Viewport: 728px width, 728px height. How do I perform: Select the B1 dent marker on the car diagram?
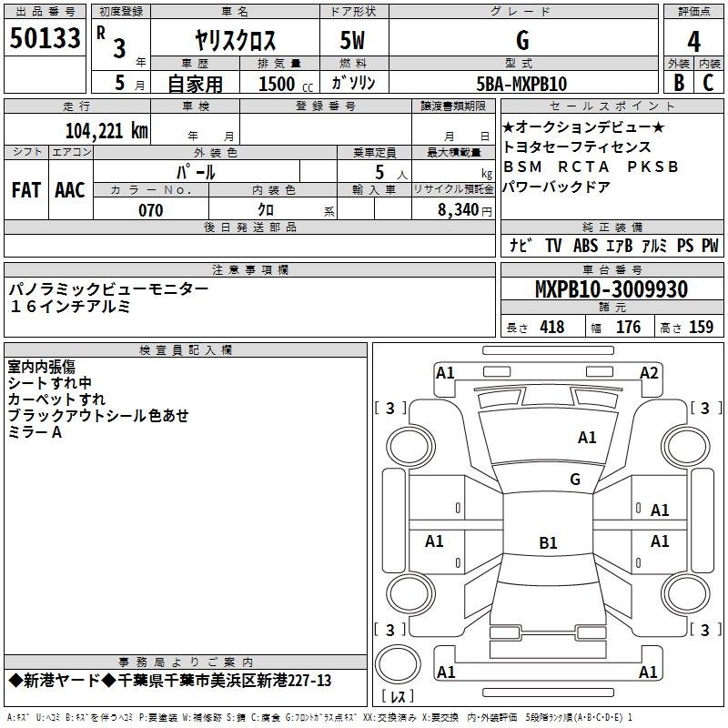pos(548,543)
